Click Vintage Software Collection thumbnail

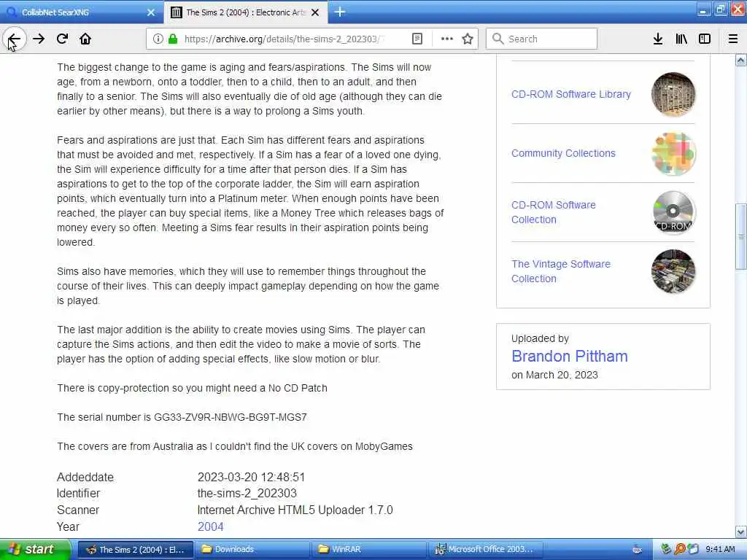pyautogui.click(x=673, y=271)
